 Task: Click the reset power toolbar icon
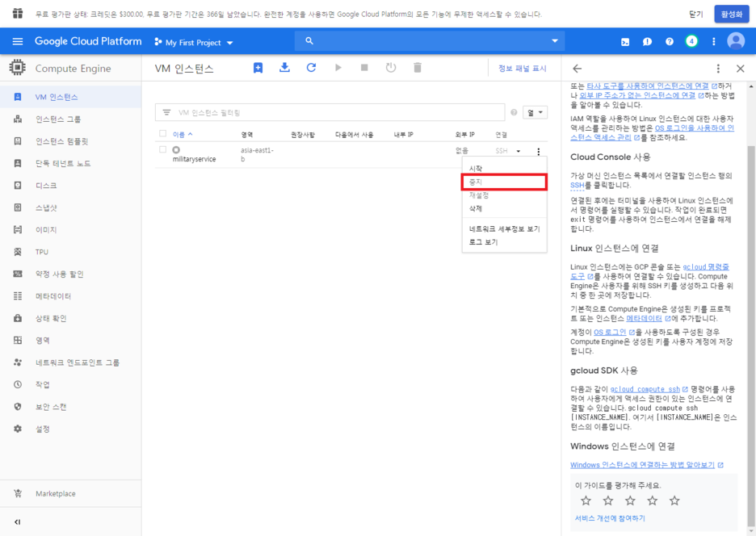[391, 68]
